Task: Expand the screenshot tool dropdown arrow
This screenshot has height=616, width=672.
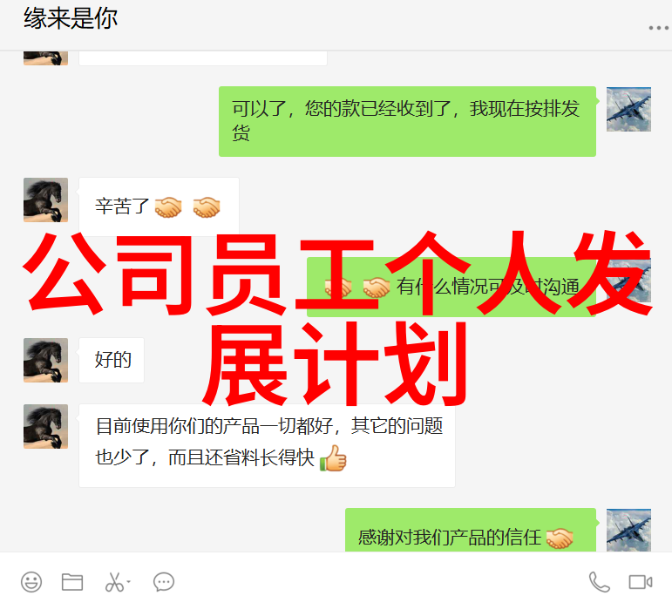Action: pos(129,582)
